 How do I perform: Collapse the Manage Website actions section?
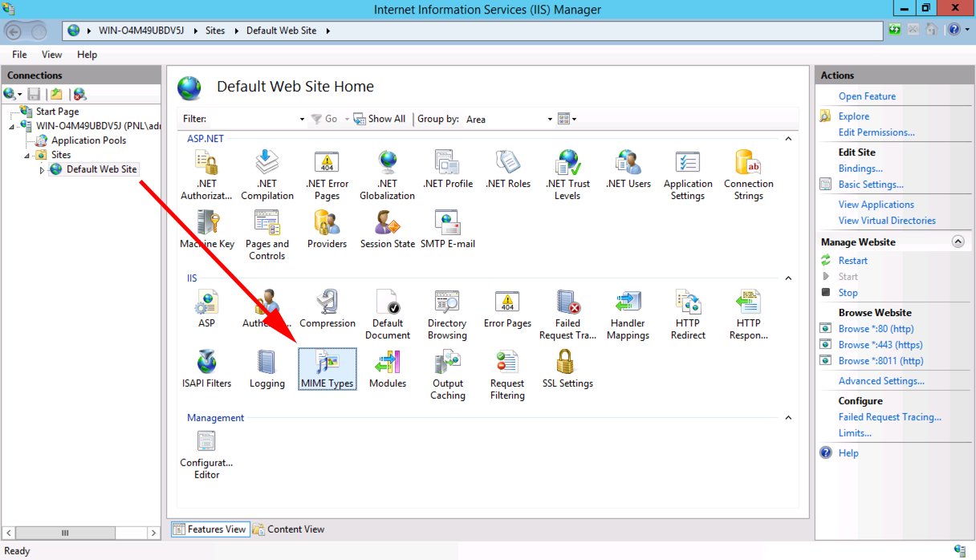tap(958, 241)
